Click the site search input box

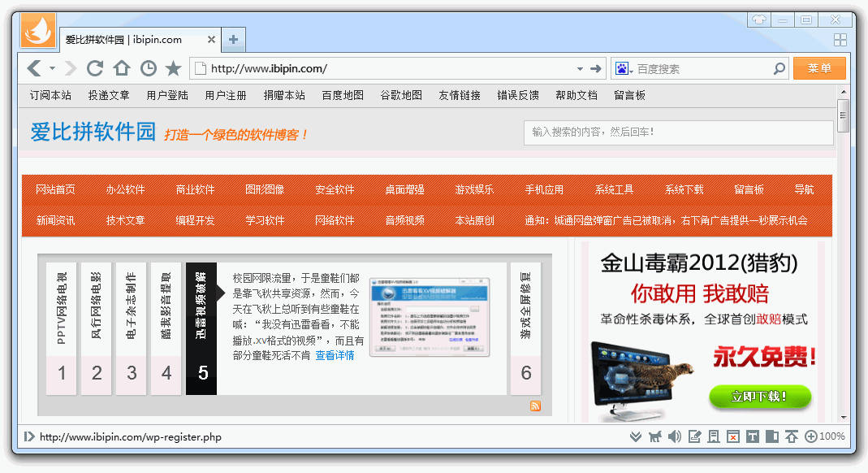pyautogui.click(x=678, y=132)
